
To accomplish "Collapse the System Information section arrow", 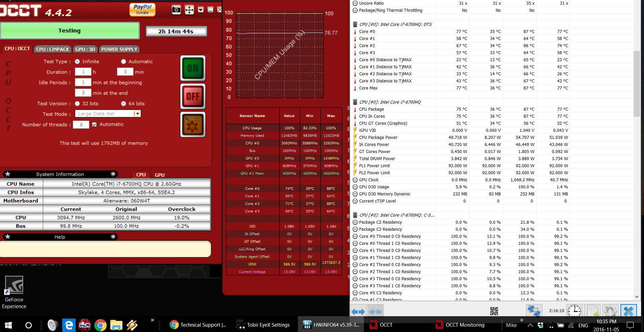I will (x=113, y=174).
